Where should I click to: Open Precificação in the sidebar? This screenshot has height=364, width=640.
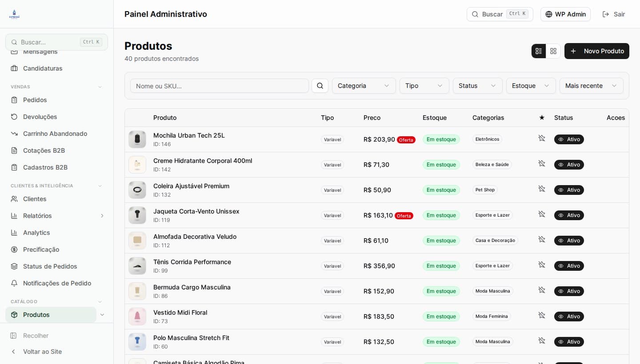(41, 249)
